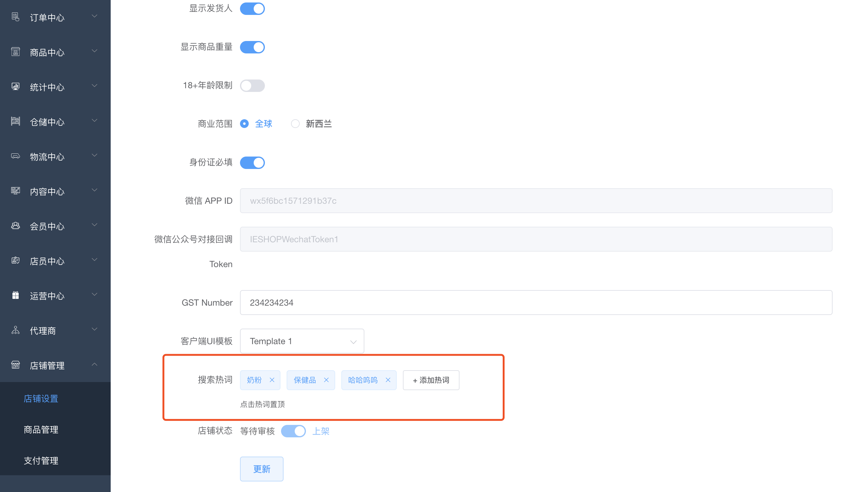The image size is (868, 492).
Task: Remove the 奶粉 hot word tag
Action: tap(272, 380)
